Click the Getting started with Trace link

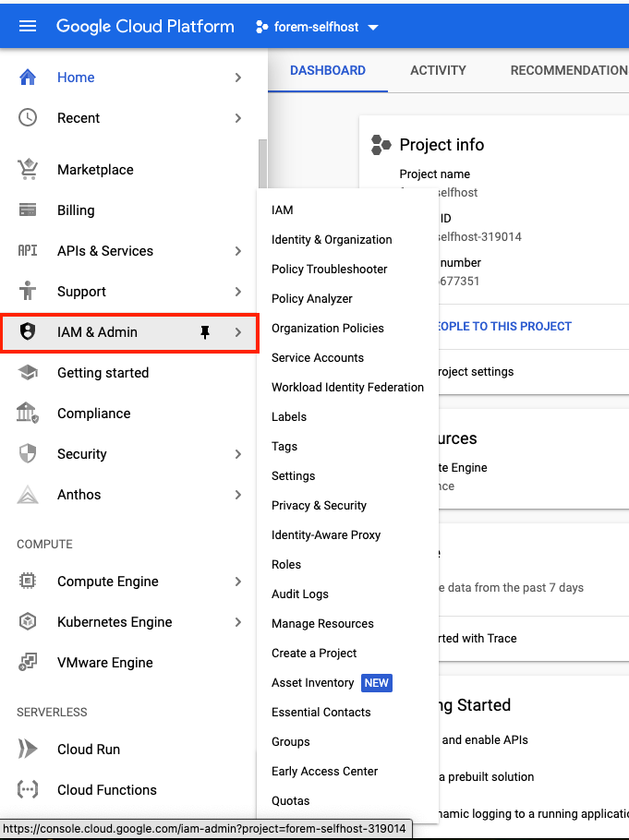478,638
